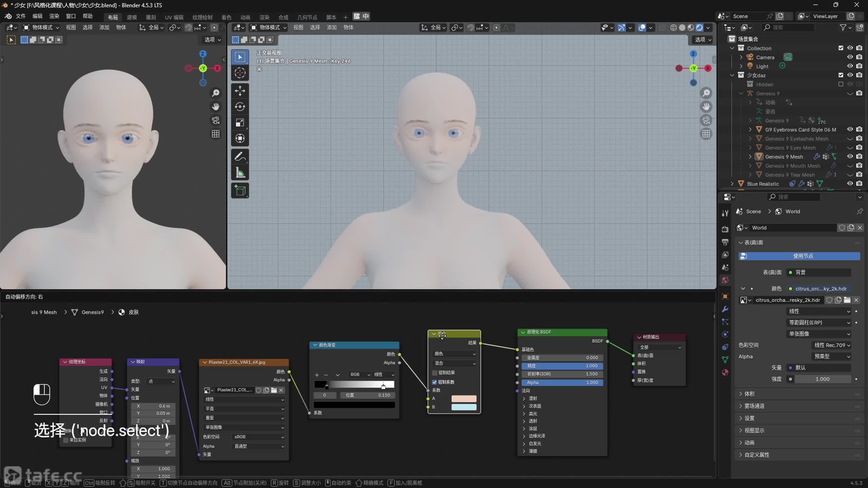Select the Move tool in viewport toolbar

240,90
